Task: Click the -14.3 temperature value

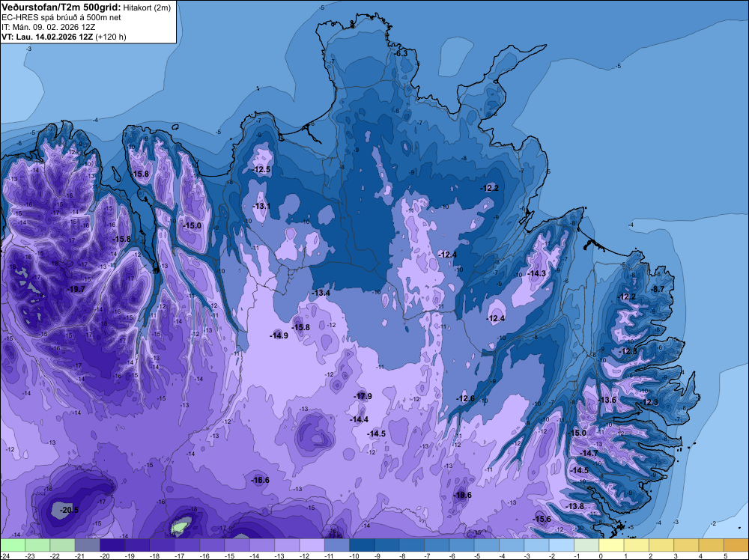Action: [x=537, y=273]
